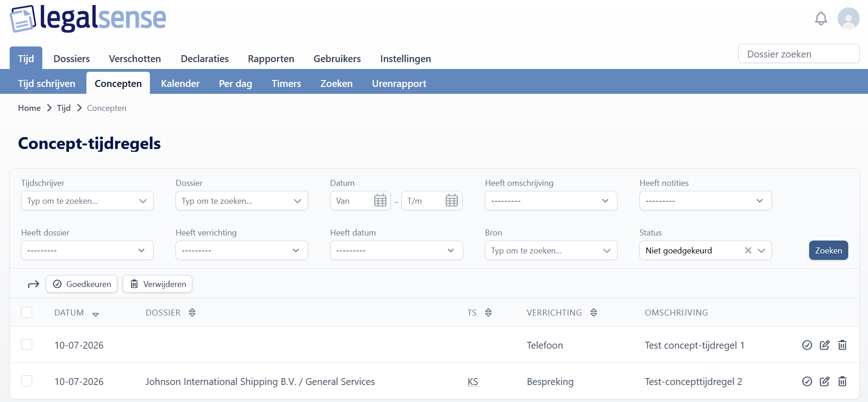Click breadcrumb chevron after Home
Screen dimensions: 868x402
click(49, 108)
